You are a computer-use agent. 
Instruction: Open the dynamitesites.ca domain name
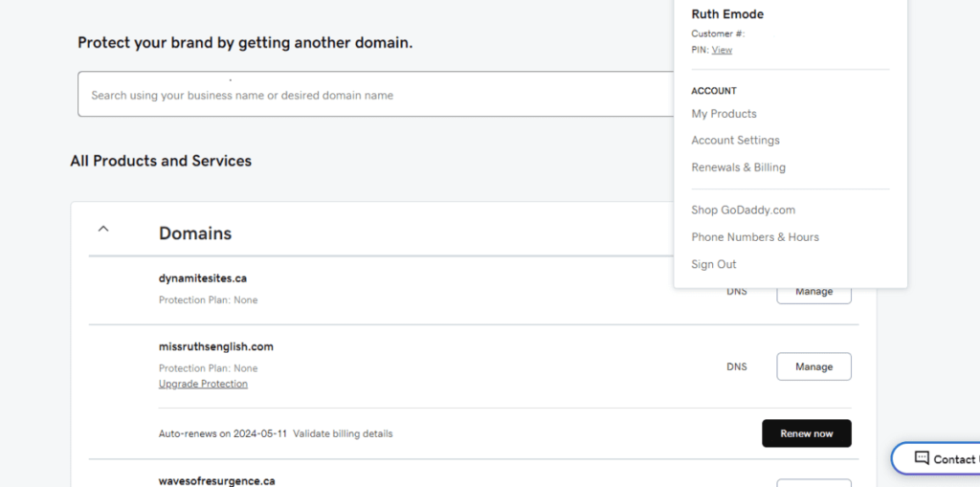coord(202,278)
